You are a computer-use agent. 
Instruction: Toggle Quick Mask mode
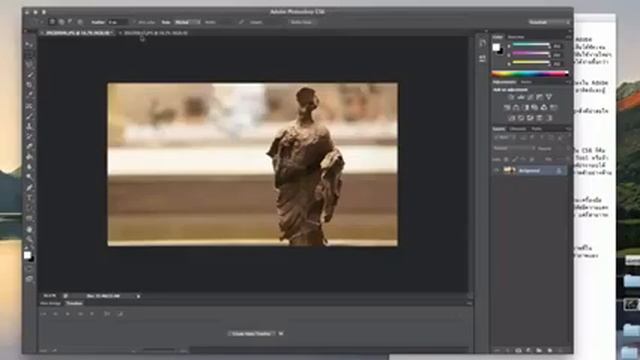29,269
